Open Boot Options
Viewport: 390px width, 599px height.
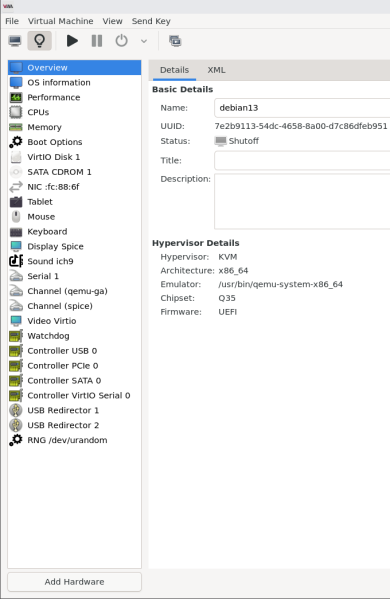pos(74,142)
